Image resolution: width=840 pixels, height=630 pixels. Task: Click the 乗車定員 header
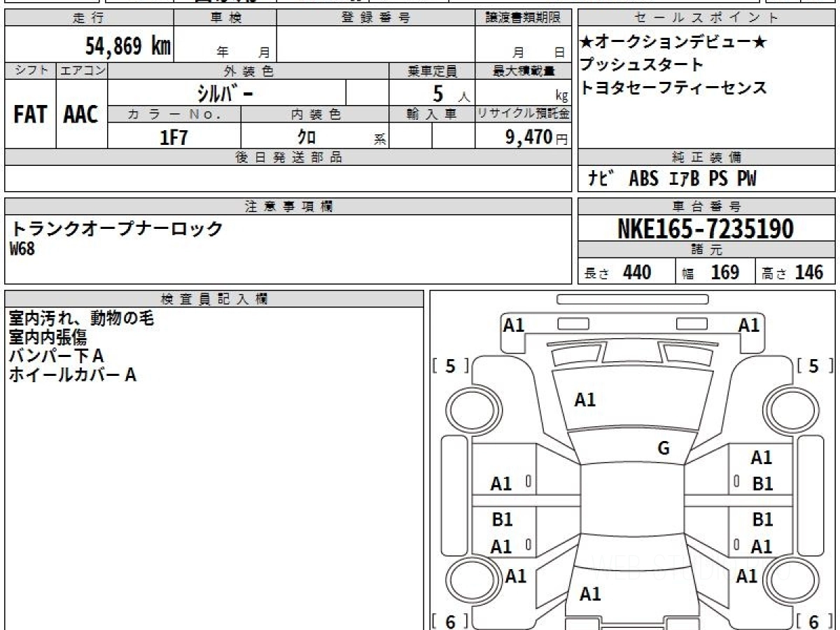click(432, 71)
